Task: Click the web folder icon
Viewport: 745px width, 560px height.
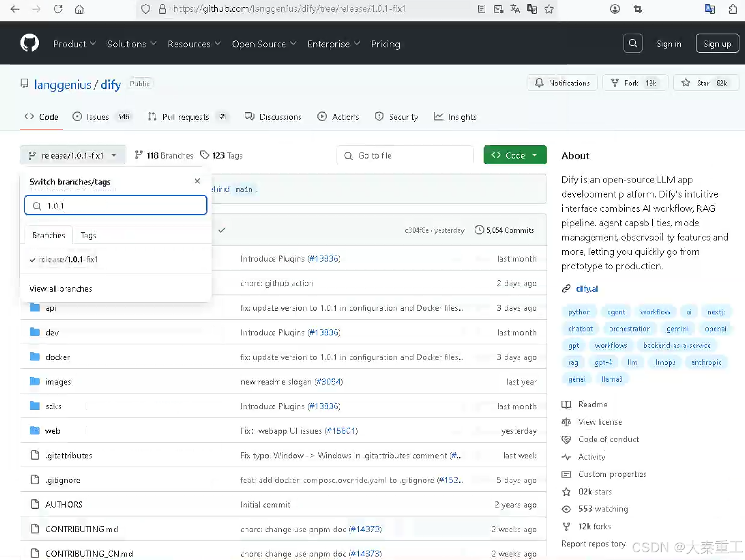Action: 35,430
